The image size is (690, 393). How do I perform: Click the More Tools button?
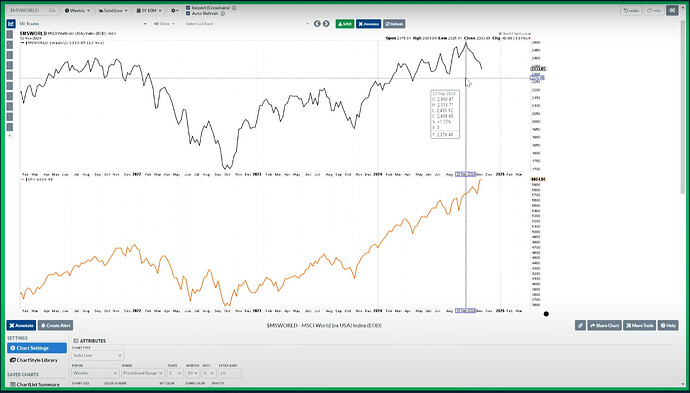[639, 326]
